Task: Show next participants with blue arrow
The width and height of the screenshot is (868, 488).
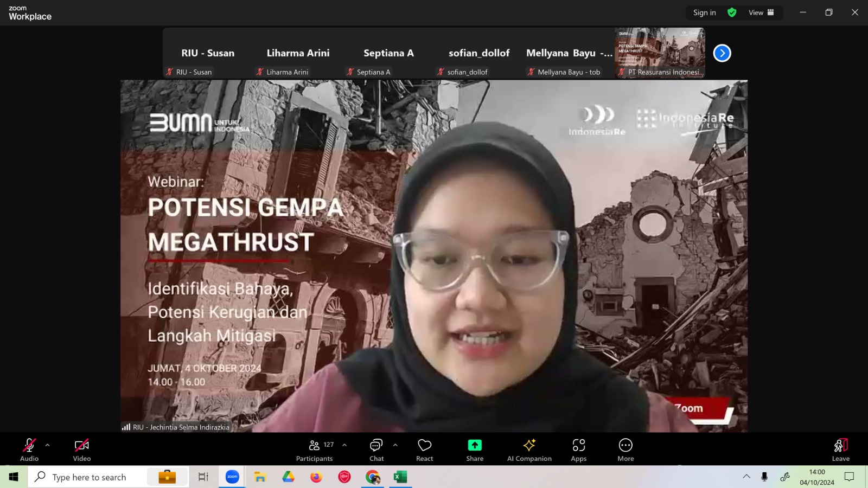Action: click(722, 53)
